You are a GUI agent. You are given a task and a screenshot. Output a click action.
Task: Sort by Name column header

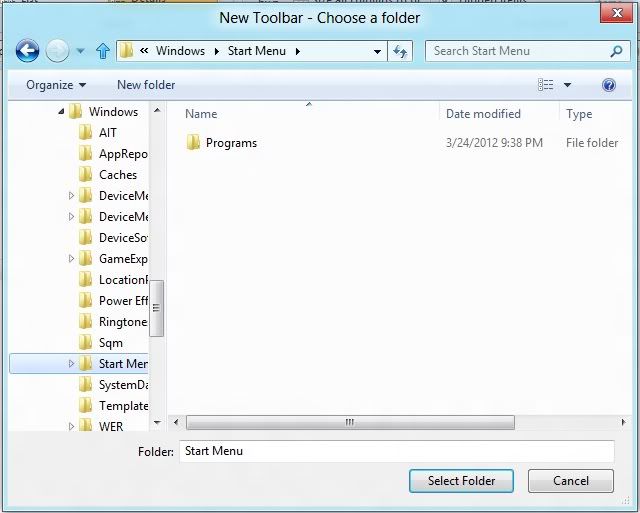coord(201,114)
